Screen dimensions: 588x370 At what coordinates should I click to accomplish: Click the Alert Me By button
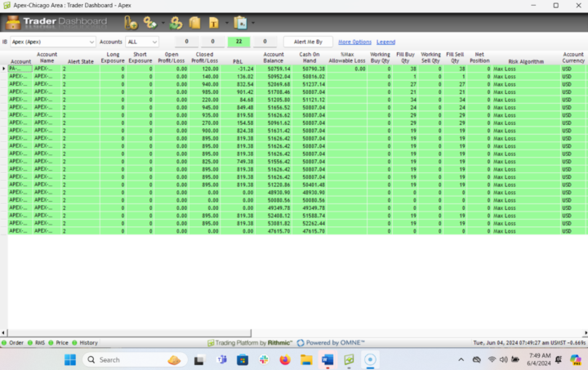[x=308, y=42]
